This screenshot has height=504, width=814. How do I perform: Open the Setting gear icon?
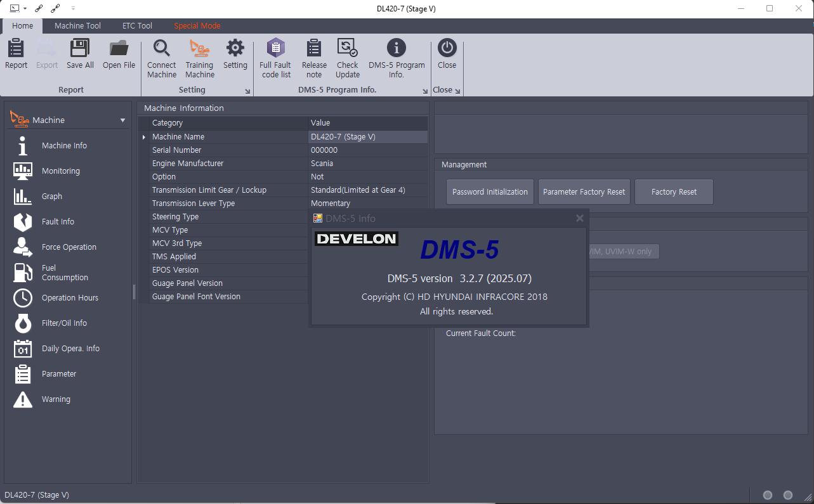(235, 48)
